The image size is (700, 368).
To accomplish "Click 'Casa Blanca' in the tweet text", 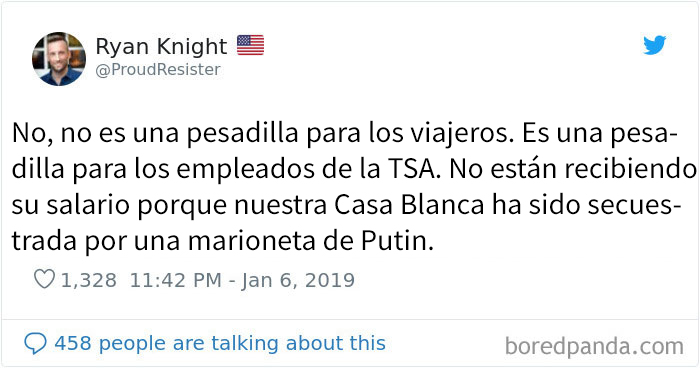I will [x=409, y=205].
